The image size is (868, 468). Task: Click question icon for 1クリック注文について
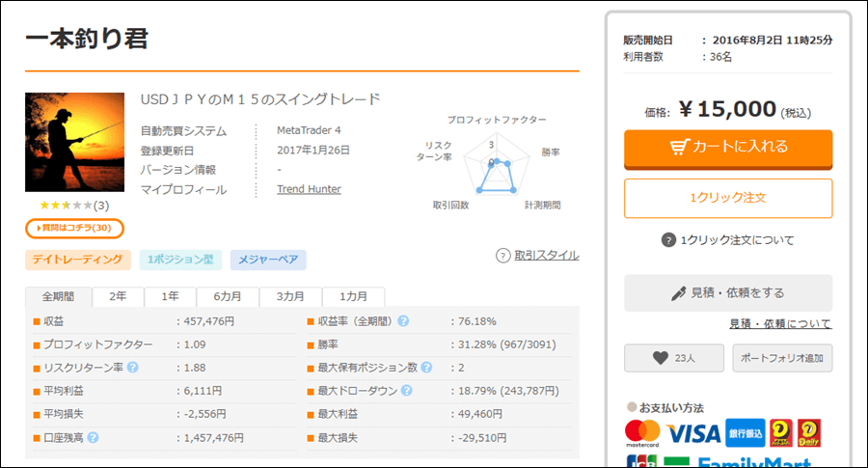(669, 240)
